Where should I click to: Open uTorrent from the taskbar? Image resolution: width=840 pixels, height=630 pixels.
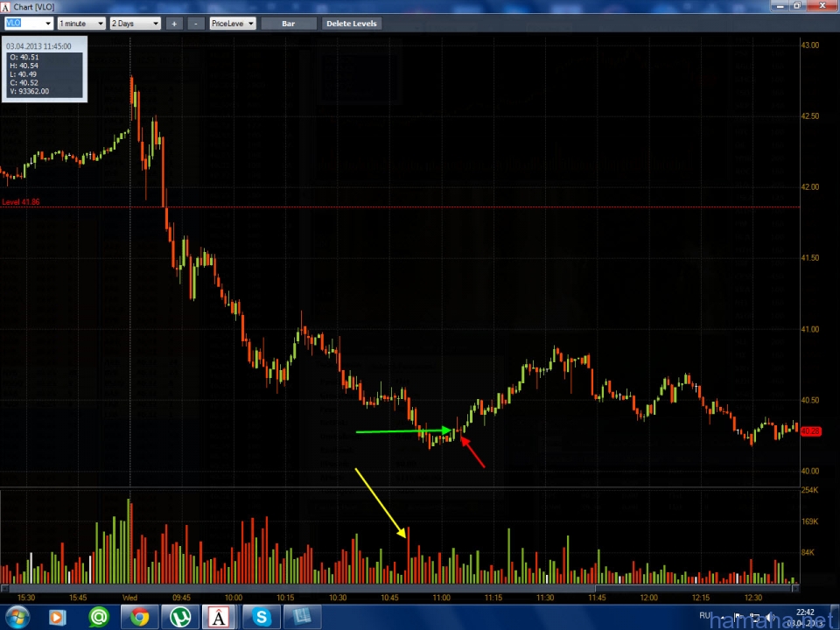(180, 617)
